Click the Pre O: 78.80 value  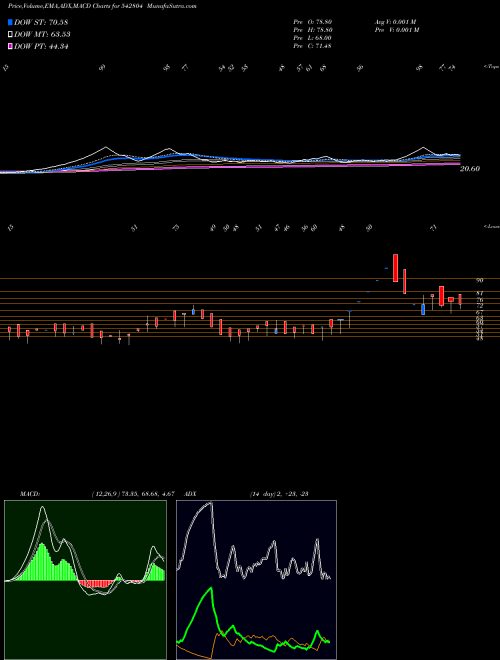tap(313, 22)
